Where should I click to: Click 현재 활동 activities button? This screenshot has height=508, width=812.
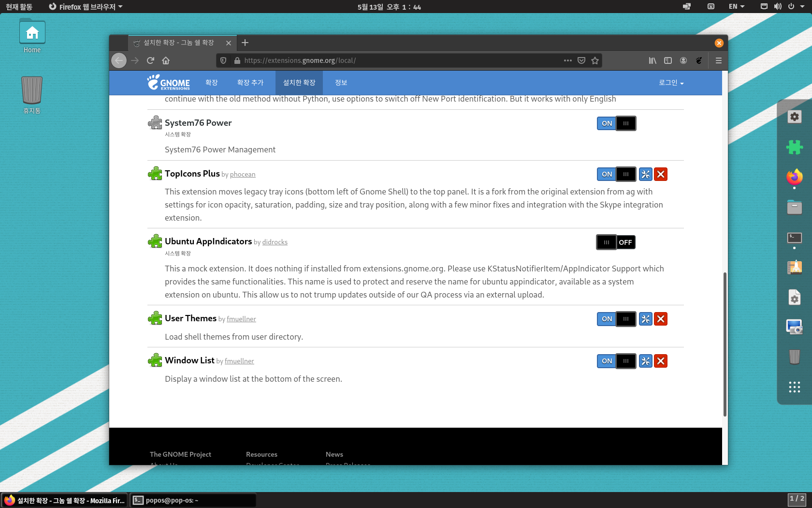tap(19, 7)
